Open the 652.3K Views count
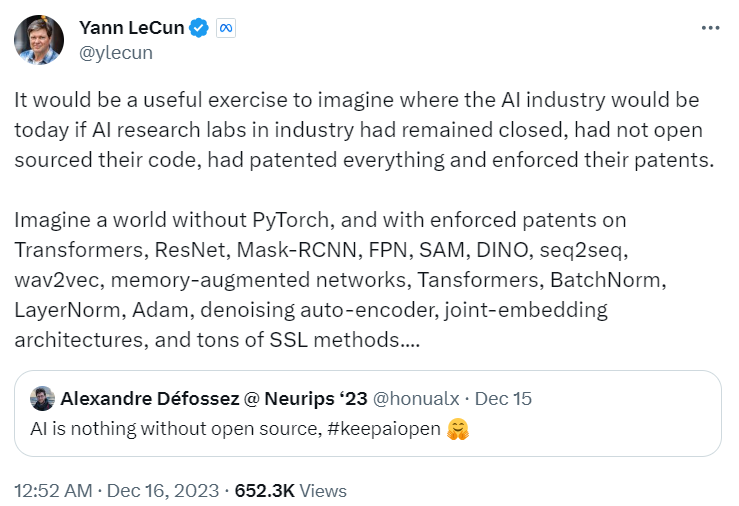This screenshot has width=739, height=506. (290, 490)
